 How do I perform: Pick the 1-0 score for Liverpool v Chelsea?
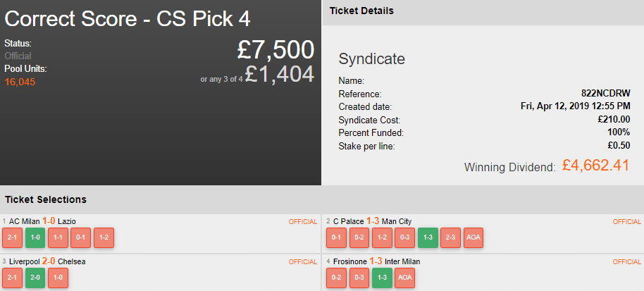tap(58, 278)
